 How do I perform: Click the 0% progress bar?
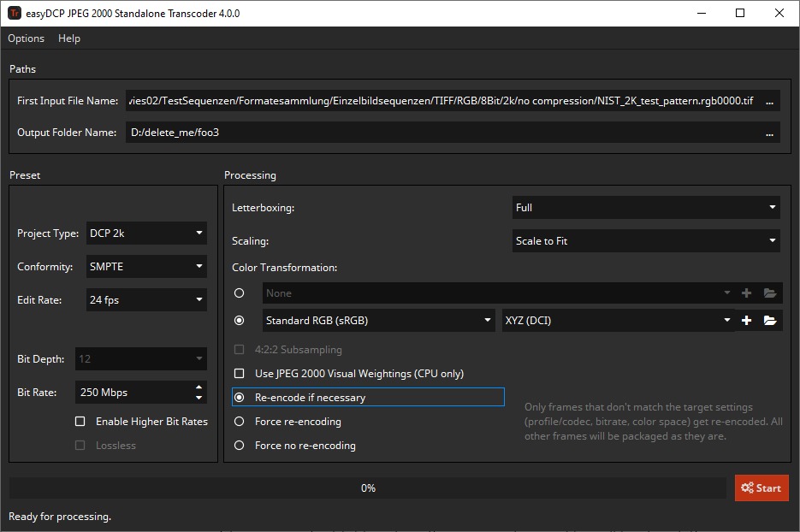coord(368,488)
